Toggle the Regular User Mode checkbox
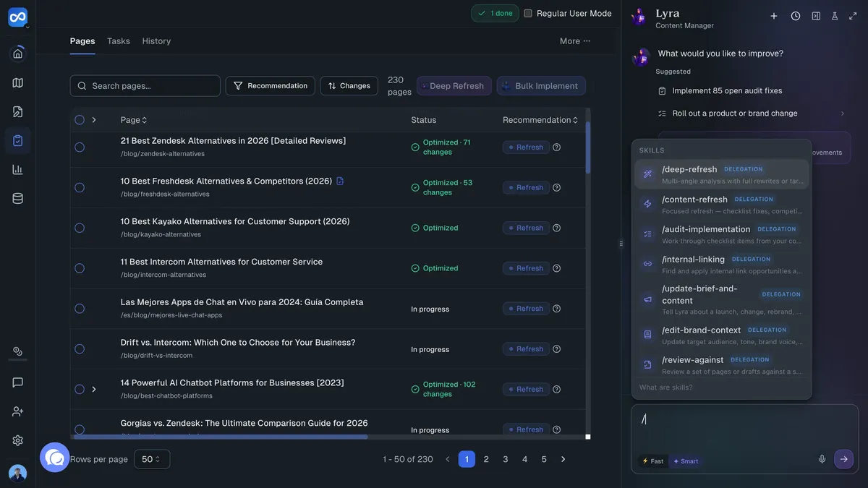Image resolution: width=868 pixels, height=488 pixels. 528,13
